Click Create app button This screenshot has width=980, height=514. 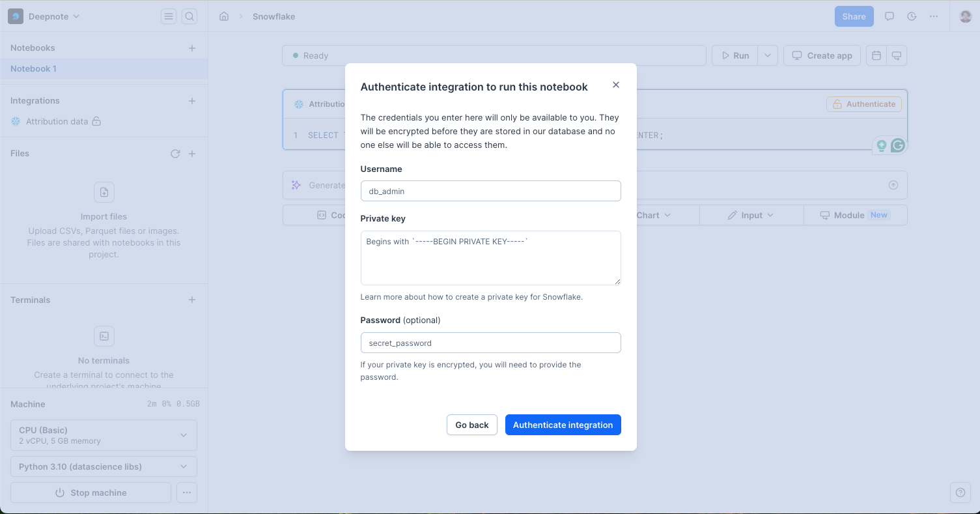(x=822, y=55)
